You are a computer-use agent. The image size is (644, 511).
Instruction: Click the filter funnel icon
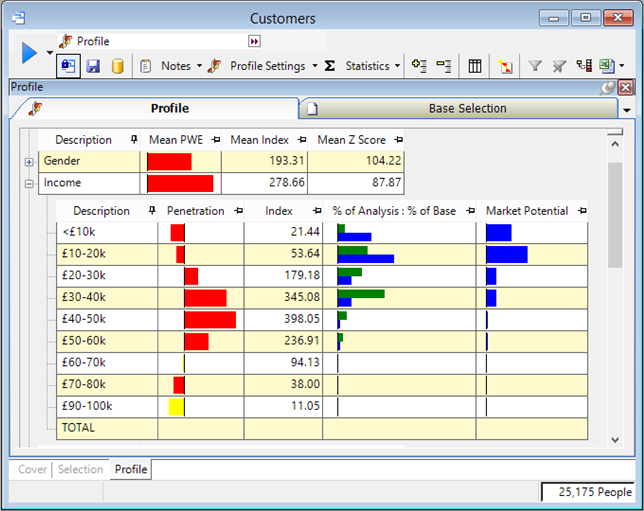pyautogui.click(x=535, y=66)
